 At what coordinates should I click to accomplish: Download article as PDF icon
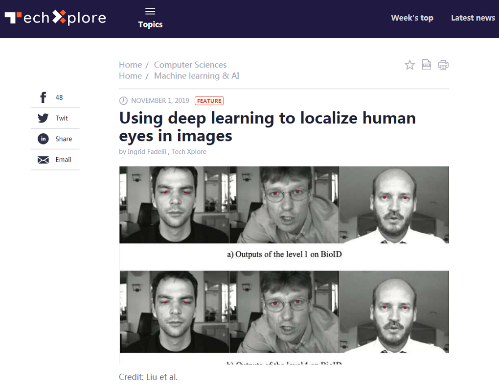[x=426, y=65]
